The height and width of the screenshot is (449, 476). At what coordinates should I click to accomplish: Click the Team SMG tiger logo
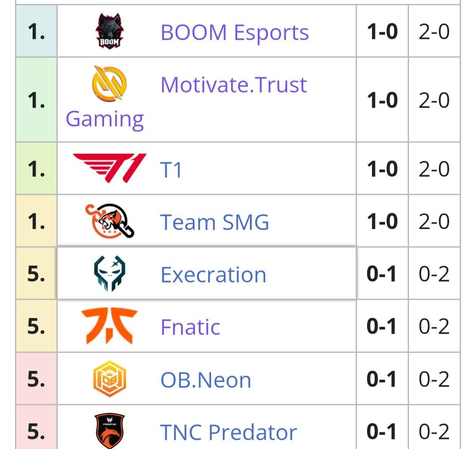pyautogui.click(x=109, y=221)
